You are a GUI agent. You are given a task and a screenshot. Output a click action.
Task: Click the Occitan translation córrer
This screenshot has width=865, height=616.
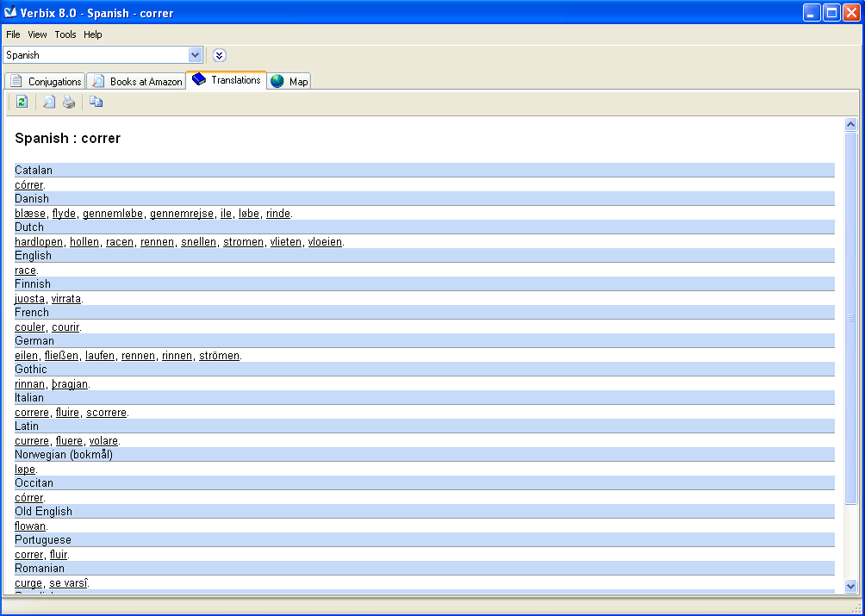pos(28,497)
